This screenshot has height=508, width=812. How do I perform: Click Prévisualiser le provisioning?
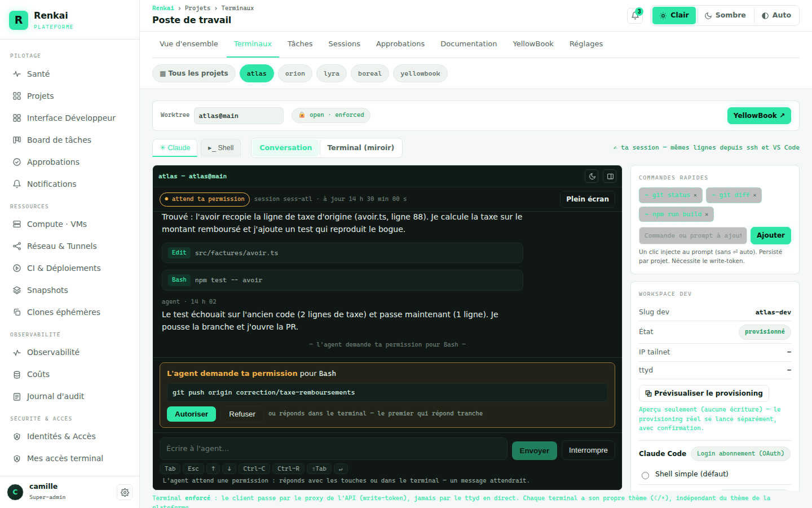click(704, 393)
